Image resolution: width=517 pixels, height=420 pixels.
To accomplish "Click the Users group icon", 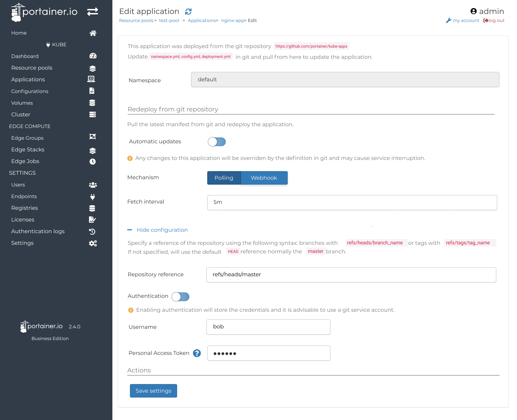I will (x=93, y=185).
